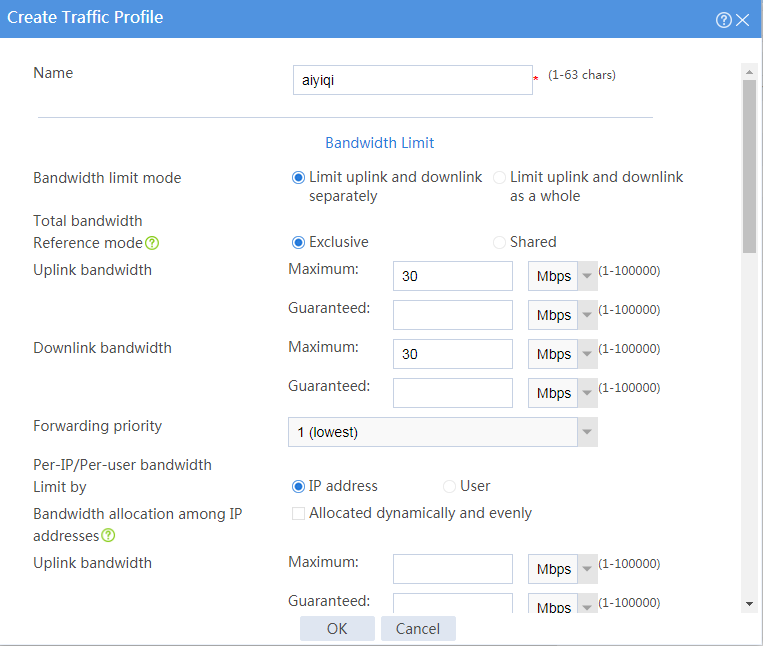Click per-IP uplink Maximum input field
Image resolution: width=763 pixels, height=646 pixels.
(453, 569)
